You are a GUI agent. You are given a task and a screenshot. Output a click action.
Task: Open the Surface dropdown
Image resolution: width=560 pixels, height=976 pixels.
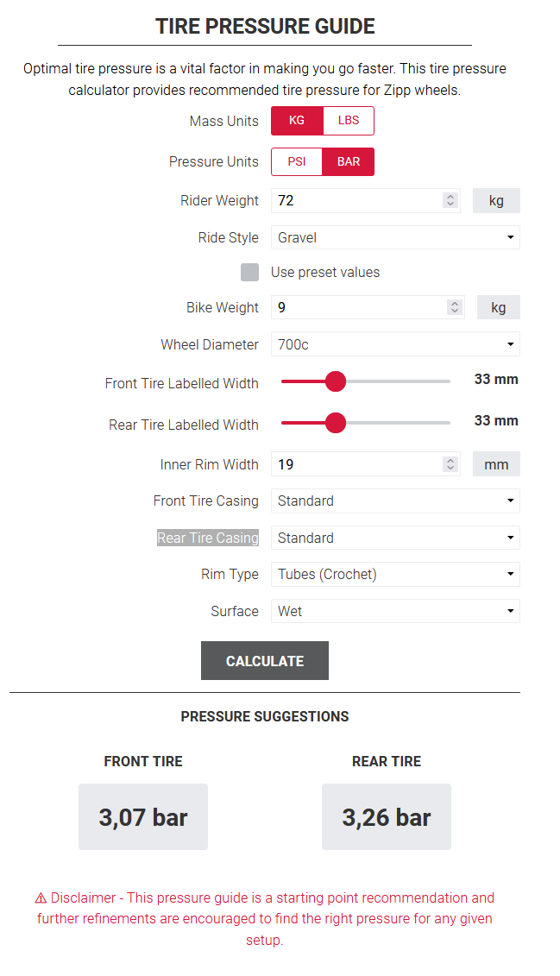[x=395, y=611]
